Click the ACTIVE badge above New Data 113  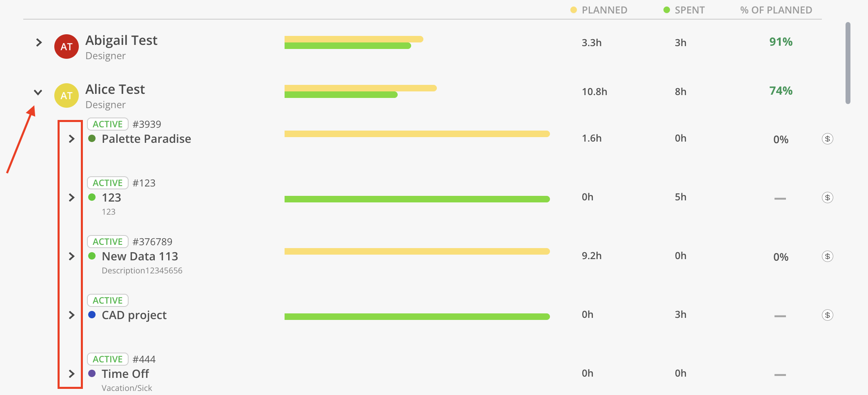pyautogui.click(x=108, y=242)
